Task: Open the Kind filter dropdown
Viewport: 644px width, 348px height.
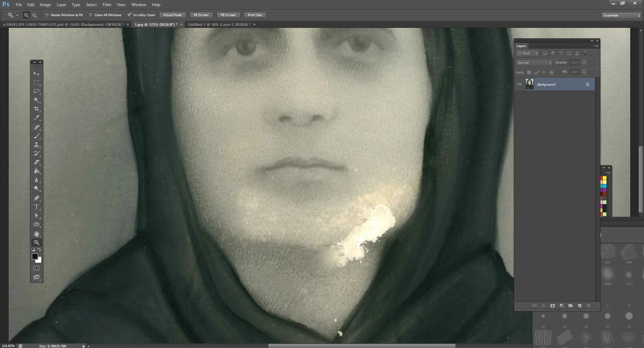Action: (527, 53)
